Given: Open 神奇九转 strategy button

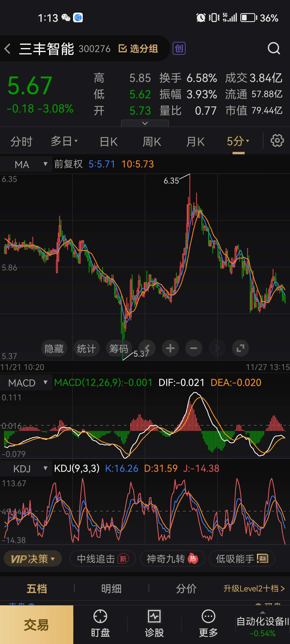Looking at the screenshot, I should [x=172, y=559].
